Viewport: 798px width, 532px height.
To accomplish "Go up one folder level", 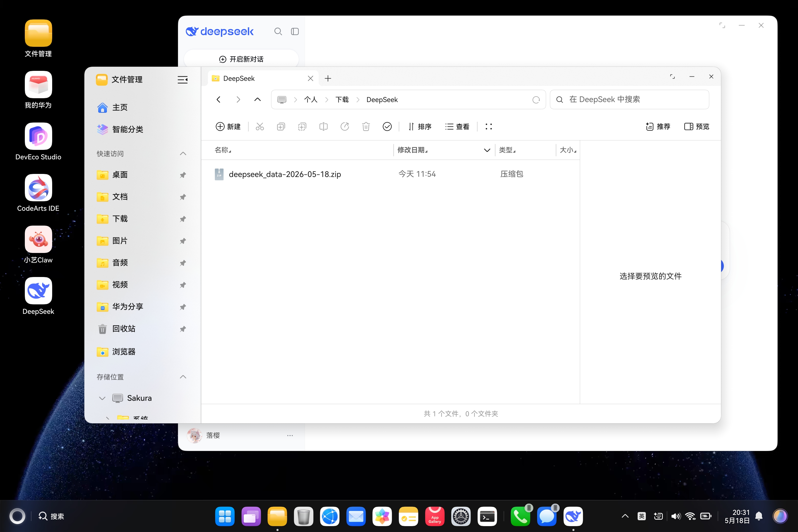I will (258, 99).
